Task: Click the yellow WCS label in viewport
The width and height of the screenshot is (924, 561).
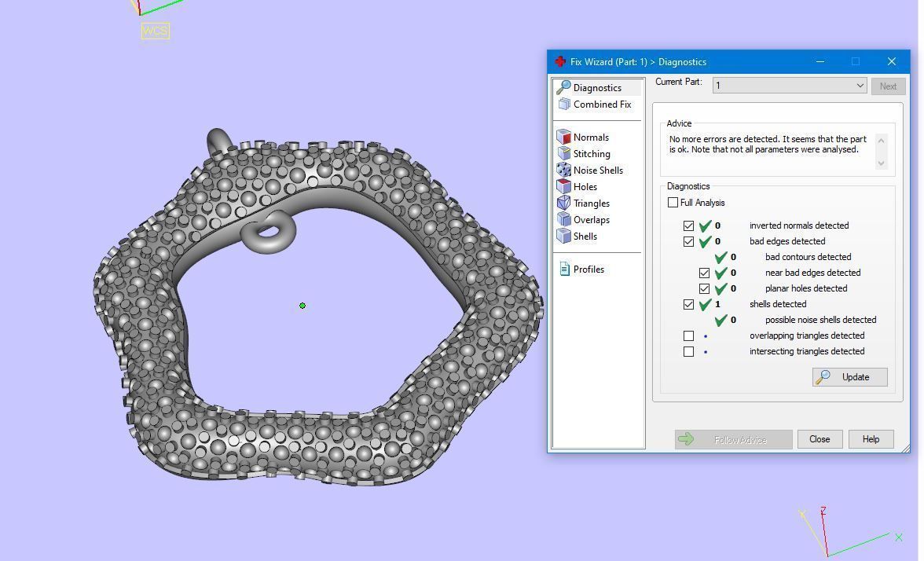Action: [156, 31]
